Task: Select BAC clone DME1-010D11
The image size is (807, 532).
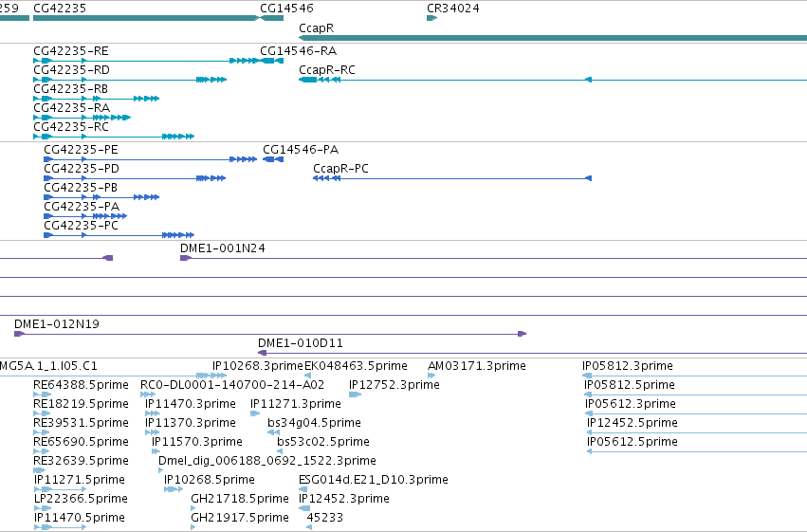Action: [532, 353]
